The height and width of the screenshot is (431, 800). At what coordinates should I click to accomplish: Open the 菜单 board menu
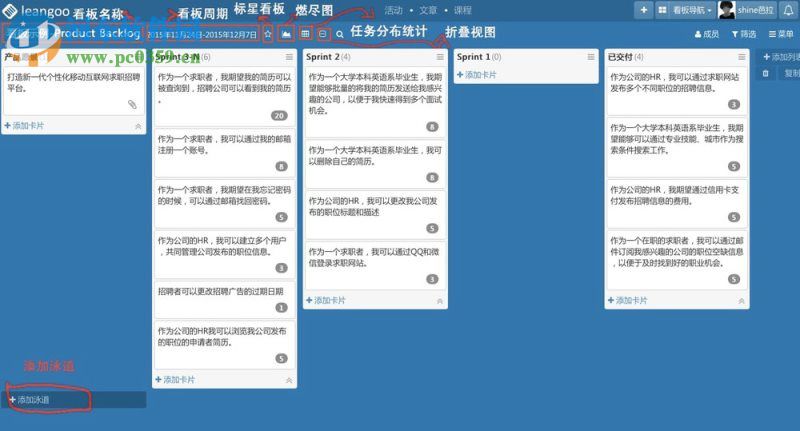781,34
